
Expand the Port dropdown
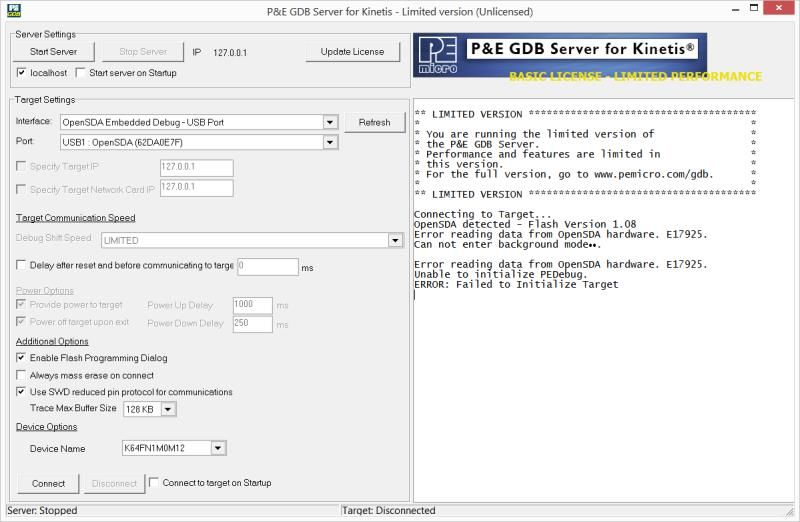tap(330, 142)
